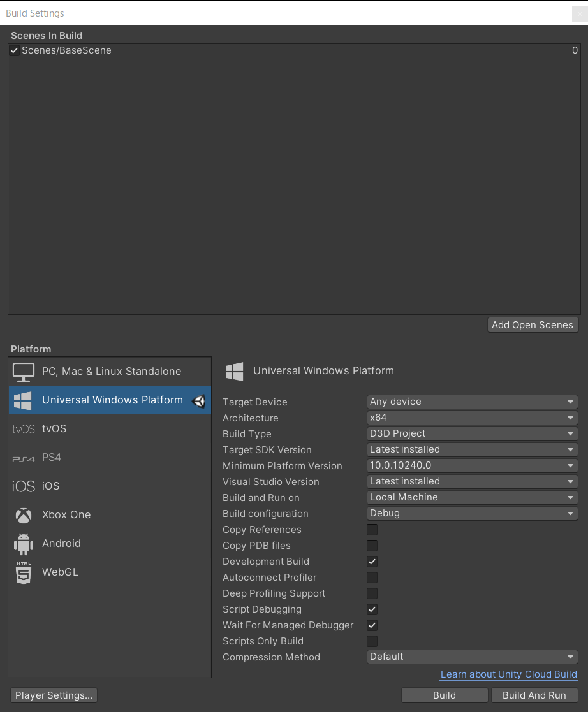Click the Unity logo on the selected platform row
This screenshot has width=588, height=712.
[x=199, y=401]
